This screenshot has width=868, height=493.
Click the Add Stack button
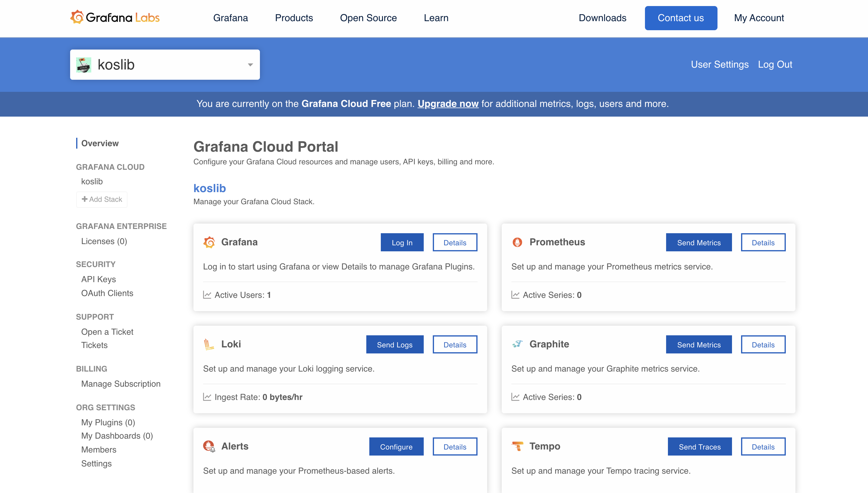tap(102, 199)
